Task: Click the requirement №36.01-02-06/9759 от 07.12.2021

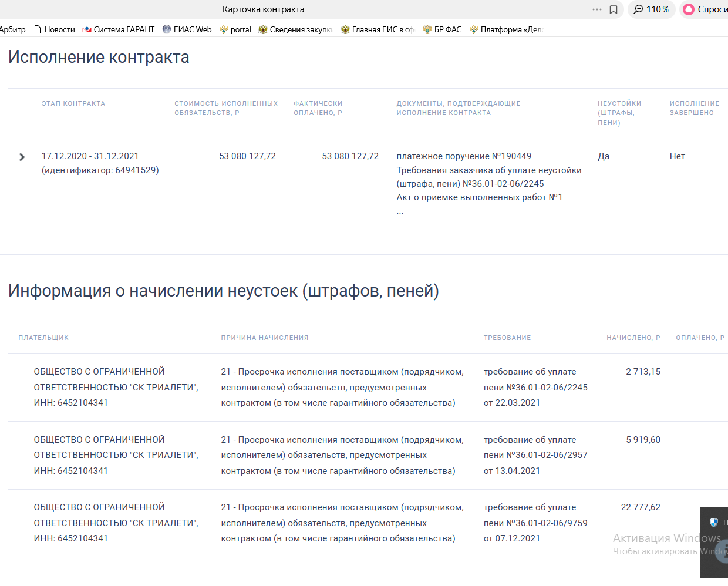Action: click(535, 523)
